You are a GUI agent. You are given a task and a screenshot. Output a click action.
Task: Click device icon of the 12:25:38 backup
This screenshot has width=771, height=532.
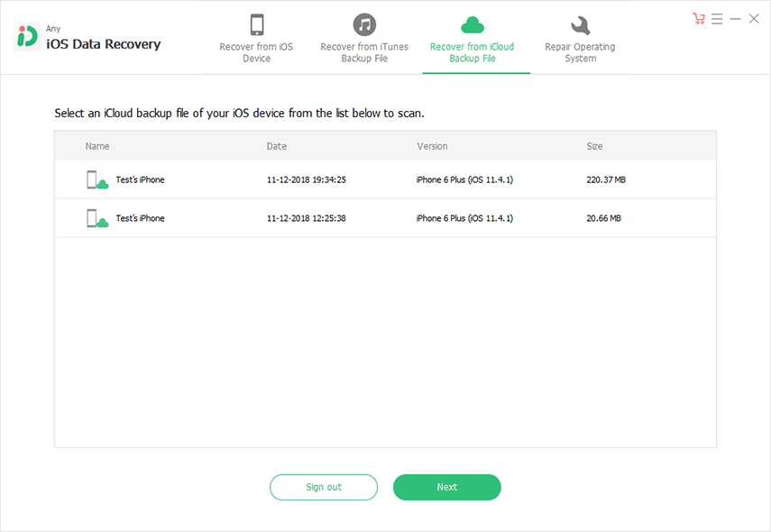point(97,218)
